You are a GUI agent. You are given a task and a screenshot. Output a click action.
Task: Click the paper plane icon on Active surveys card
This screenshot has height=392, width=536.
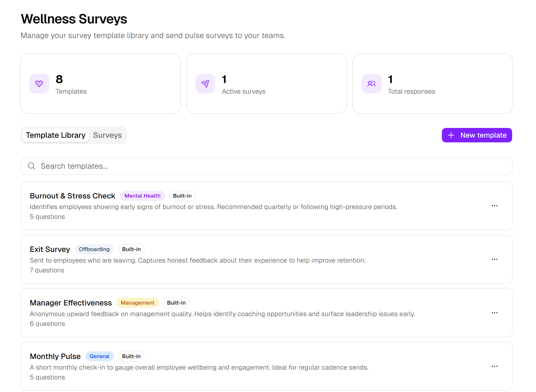click(205, 84)
